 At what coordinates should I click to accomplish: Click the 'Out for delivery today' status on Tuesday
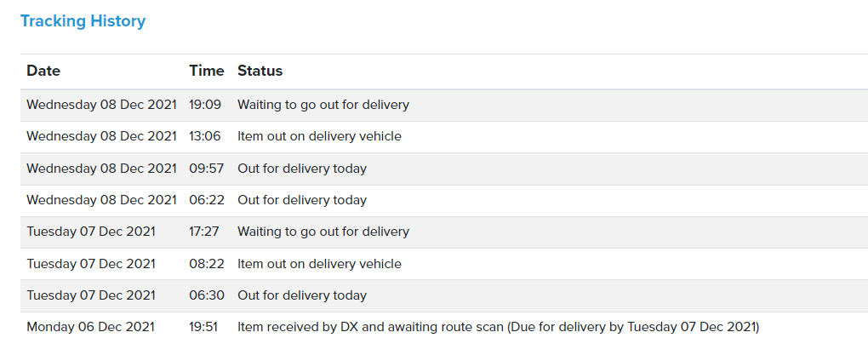[x=302, y=295]
